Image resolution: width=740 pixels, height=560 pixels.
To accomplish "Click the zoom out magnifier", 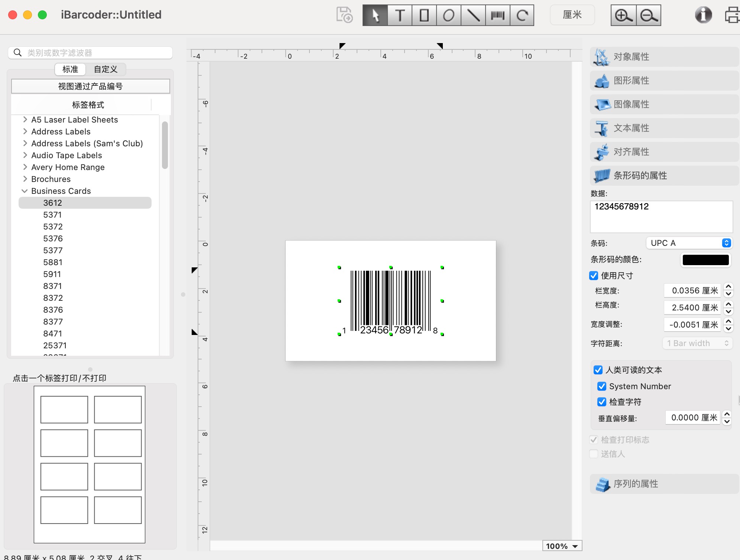I will [649, 15].
